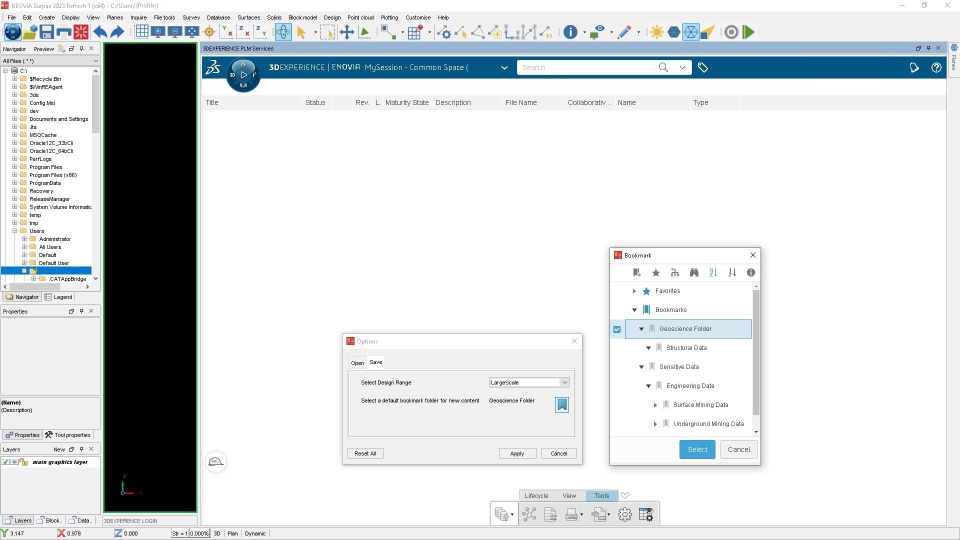Open the help question mark icon in ENOVIA bar

(936, 67)
